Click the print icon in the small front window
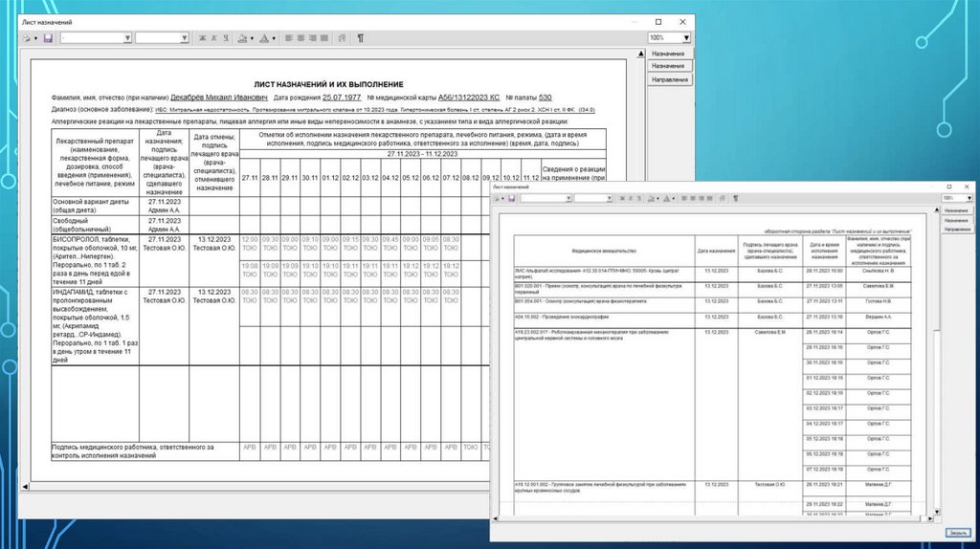Viewport: 980px width, 549px height. [498, 199]
